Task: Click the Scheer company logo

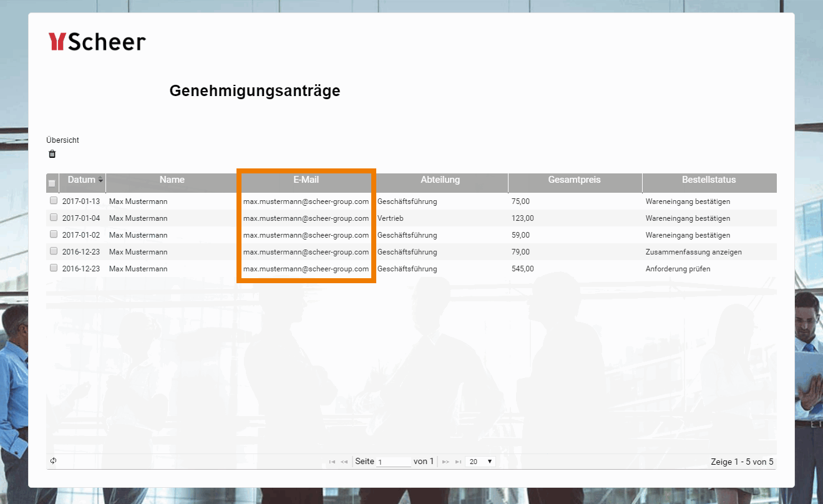Action: 97,41
